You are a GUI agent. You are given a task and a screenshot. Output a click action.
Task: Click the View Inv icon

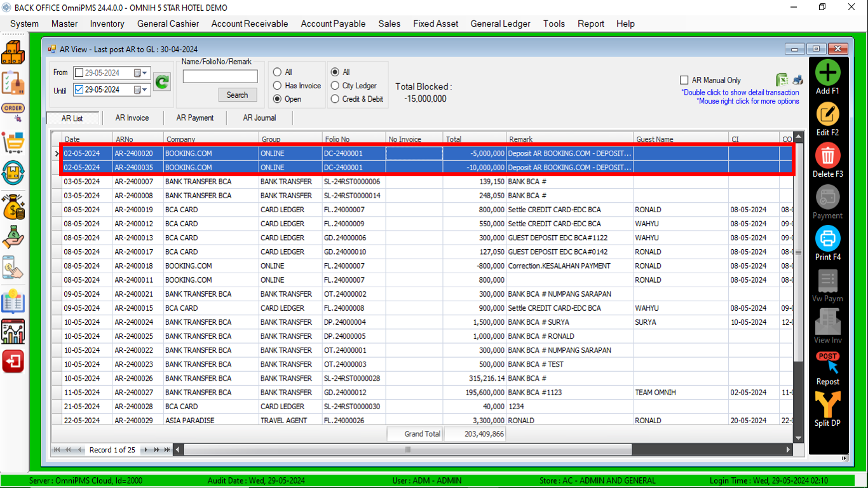pyautogui.click(x=827, y=322)
